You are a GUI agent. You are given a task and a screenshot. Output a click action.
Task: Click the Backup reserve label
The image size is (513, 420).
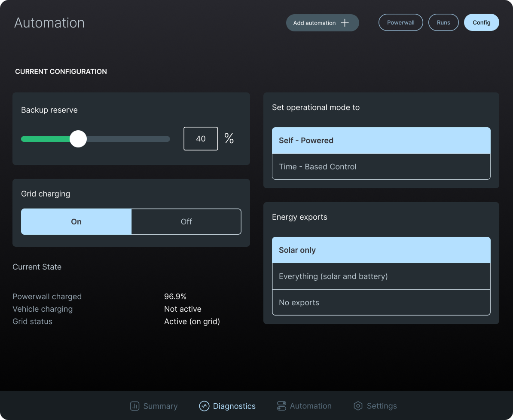point(49,110)
